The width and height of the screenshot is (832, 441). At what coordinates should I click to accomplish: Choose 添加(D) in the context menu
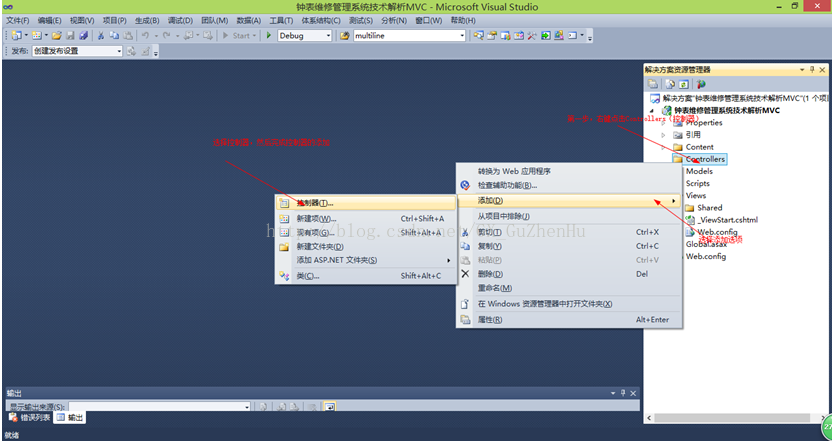tap(569, 201)
